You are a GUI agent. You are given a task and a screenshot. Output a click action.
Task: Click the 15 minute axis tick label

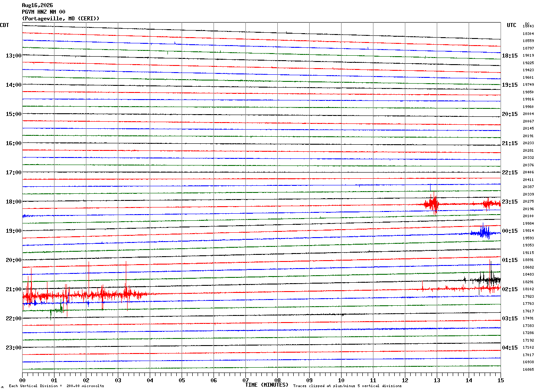point(501,380)
